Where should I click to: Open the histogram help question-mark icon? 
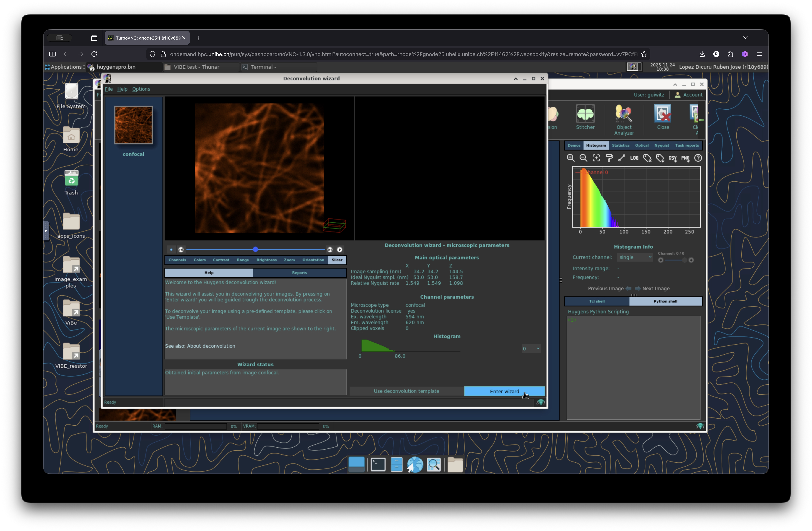(x=698, y=158)
